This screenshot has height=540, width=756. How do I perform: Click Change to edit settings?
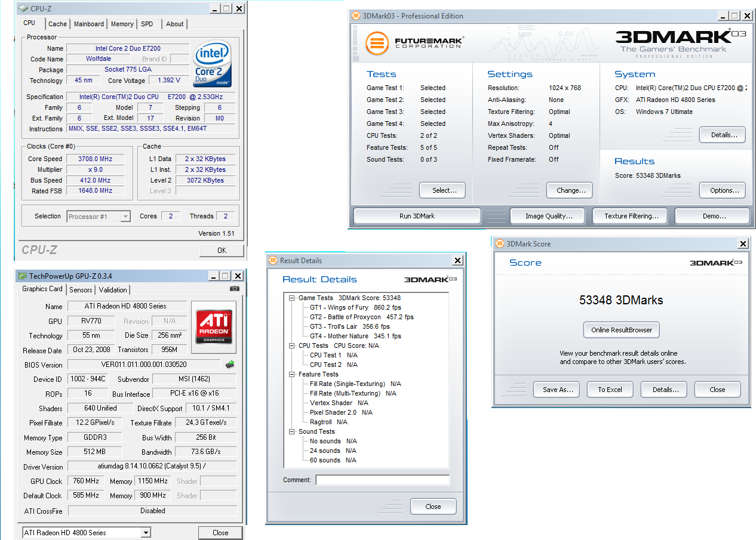tap(571, 190)
